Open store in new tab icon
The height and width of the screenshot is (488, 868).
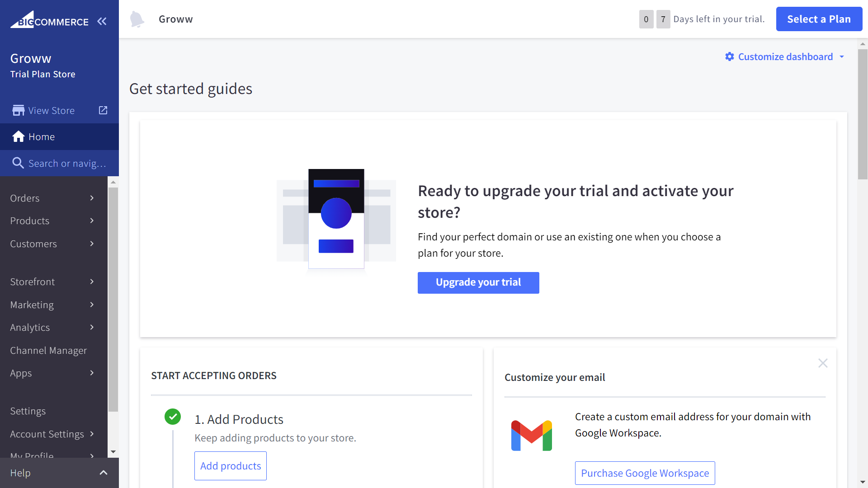103,110
